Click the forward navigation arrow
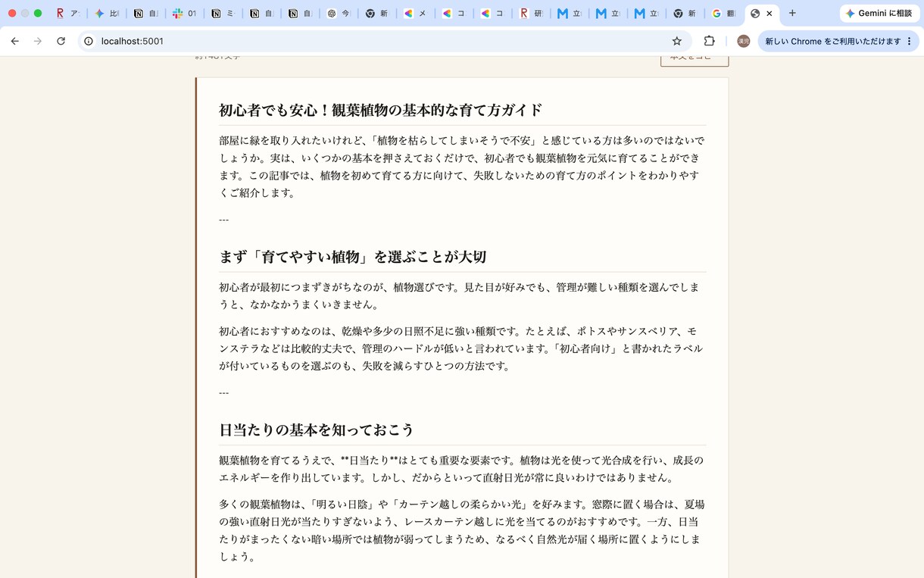The image size is (924, 578). point(38,41)
